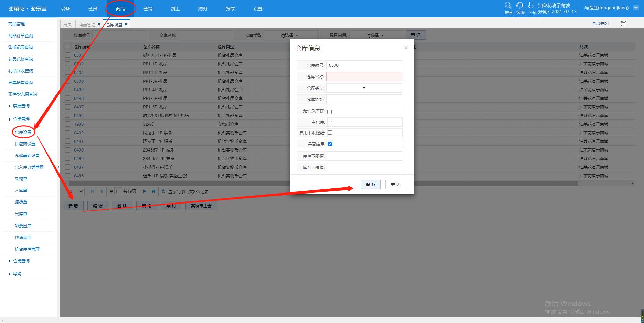Check the select-all checkbox in the table header
This screenshot has height=323, width=644.
pyautogui.click(x=67, y=46)
